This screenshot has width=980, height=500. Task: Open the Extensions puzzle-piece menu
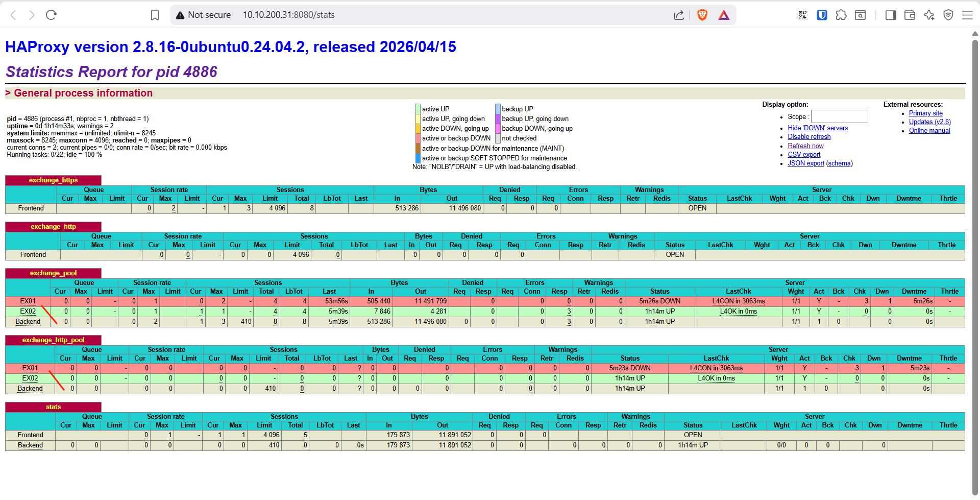tap(841, 15)
